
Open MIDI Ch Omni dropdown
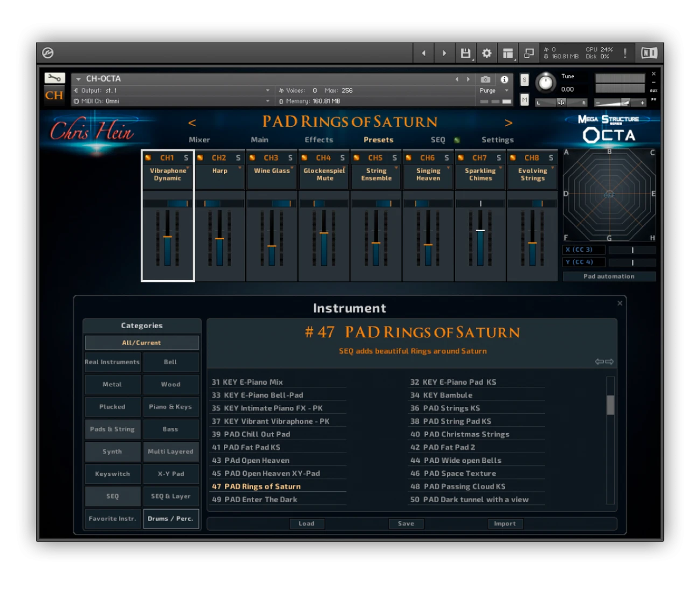tap(171, 101)
